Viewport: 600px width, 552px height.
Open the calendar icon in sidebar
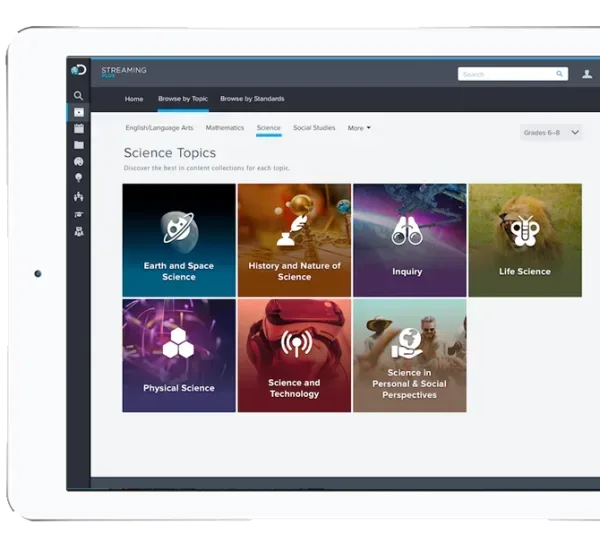point(79,128)
